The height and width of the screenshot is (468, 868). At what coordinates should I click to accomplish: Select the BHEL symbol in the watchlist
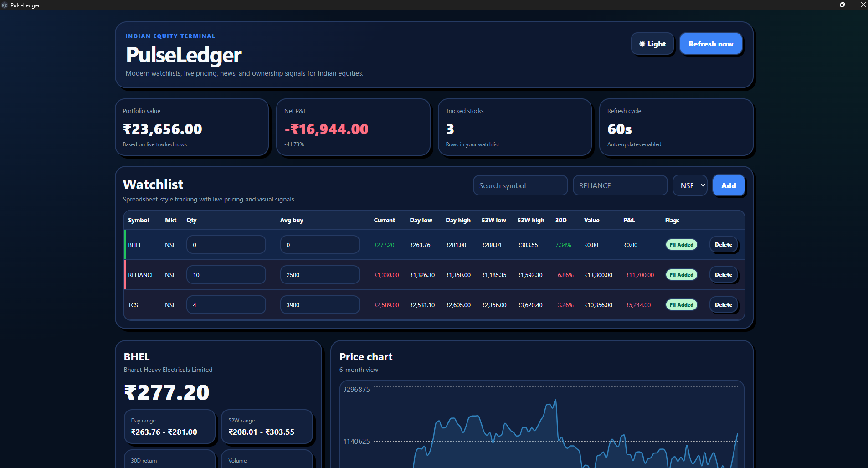point(135,245)
